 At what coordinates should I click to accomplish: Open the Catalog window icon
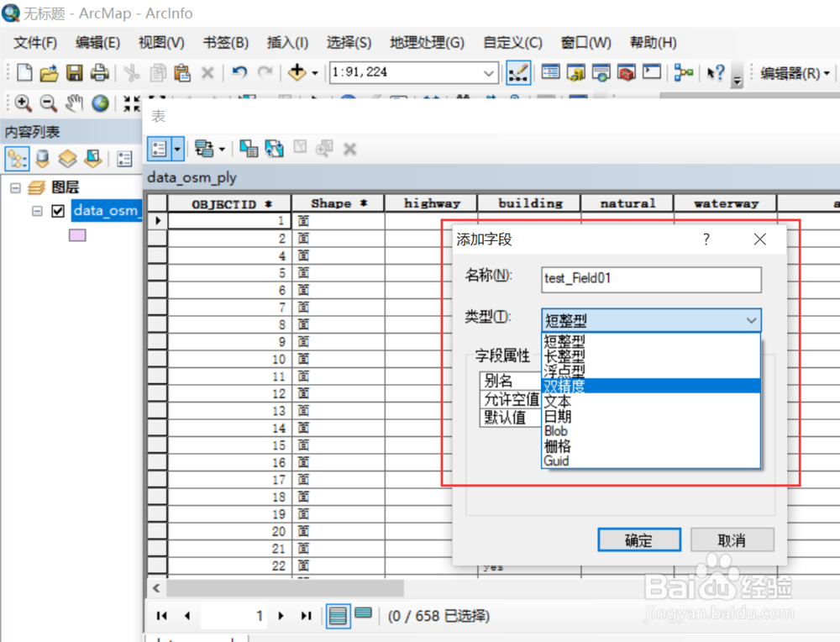pyautogui.click(x=576, y=72)
